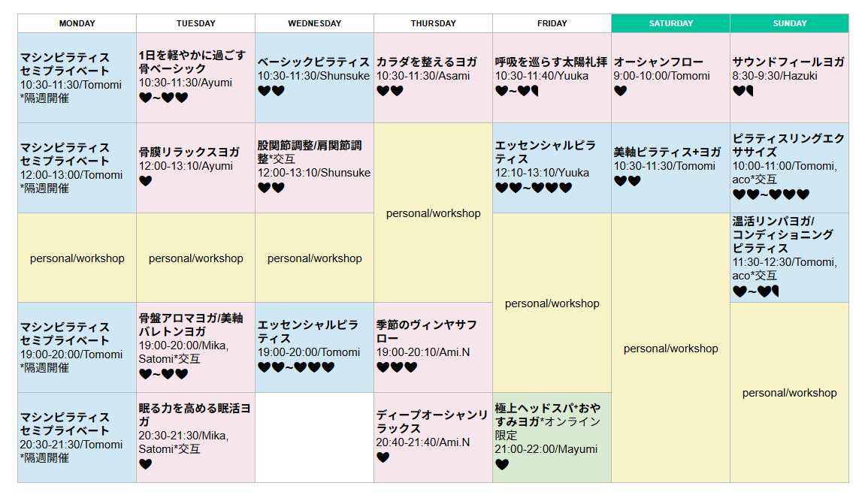This screenshot has width=868, height=501.
Task: Click Thursday's personal/workshop block
Action: click(434, 213)
